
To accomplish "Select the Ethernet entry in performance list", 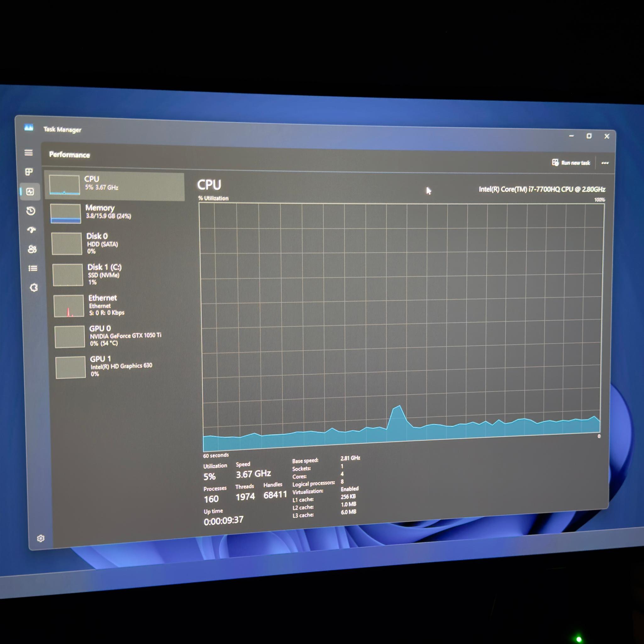I will (x=118, y=305).
